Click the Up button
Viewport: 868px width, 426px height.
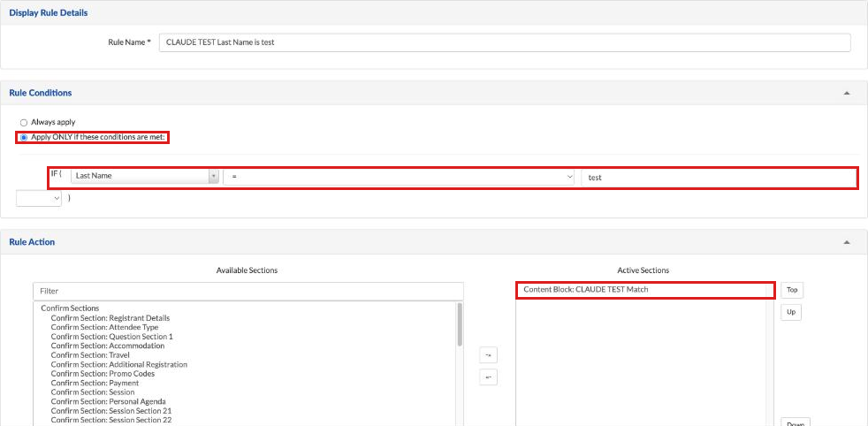(x=791, y=312)
